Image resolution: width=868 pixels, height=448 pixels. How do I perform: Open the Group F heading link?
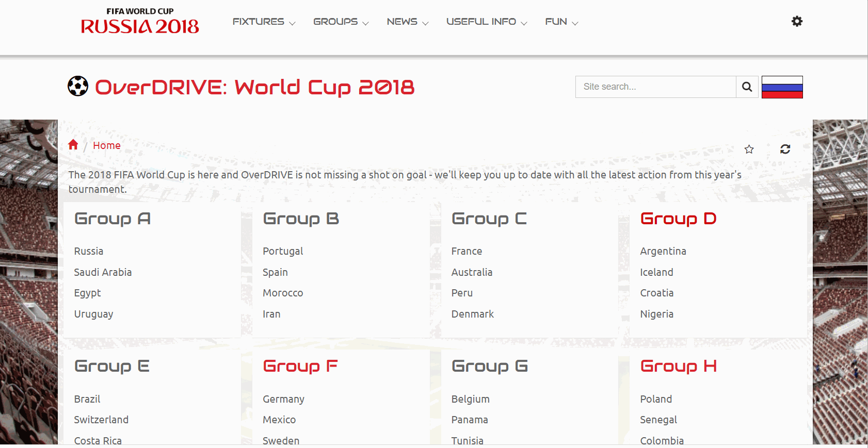tap(300, 366)
